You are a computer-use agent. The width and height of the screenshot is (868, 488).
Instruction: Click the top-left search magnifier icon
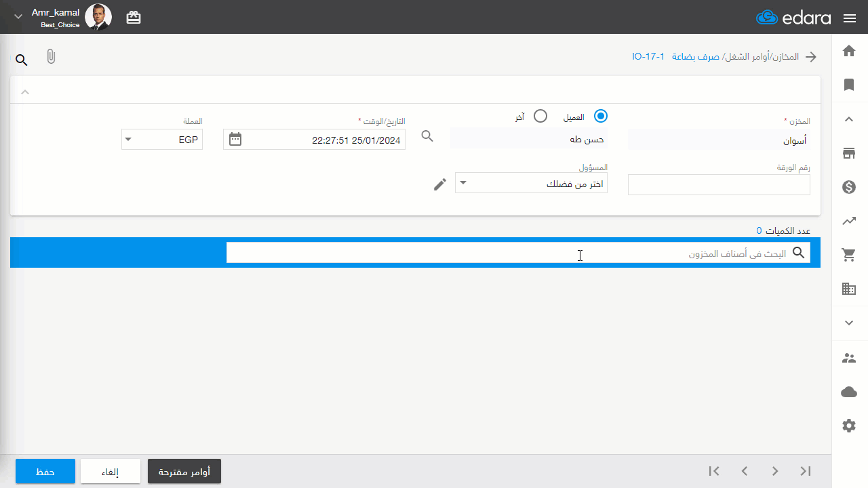pos(22,60)
